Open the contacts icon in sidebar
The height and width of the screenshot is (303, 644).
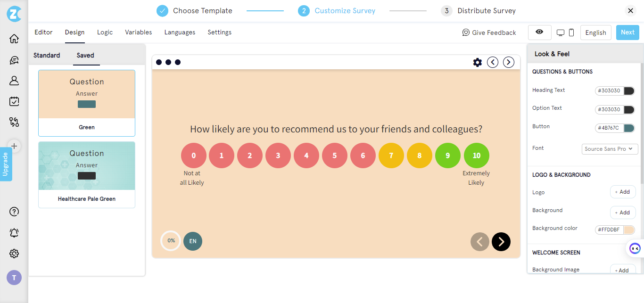click(14, 81)
